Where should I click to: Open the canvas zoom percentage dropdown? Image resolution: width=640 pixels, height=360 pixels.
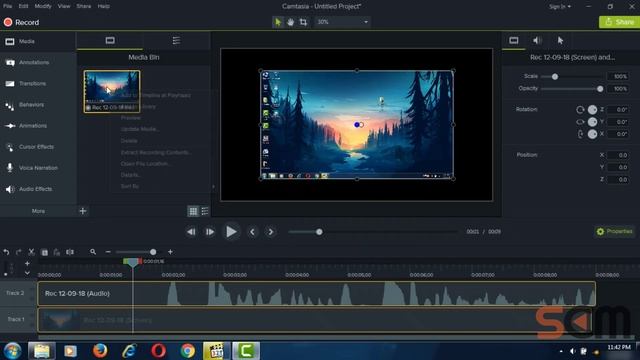pos(343,22)
